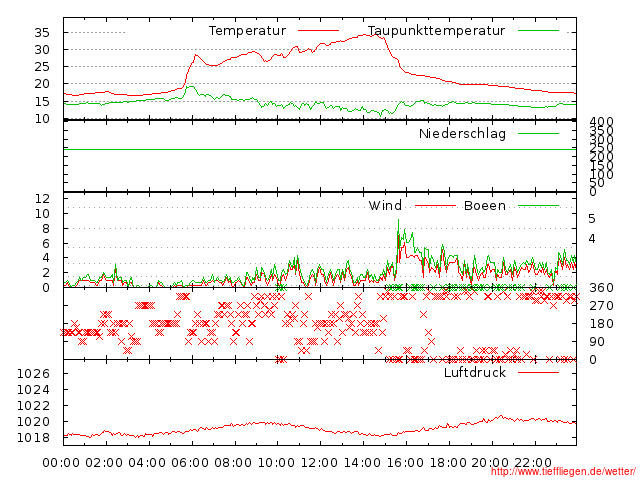Viewport: 640px width, 480px height.
Task: Click the green Niederschlag legend line
Action: [x=538, y=133]
